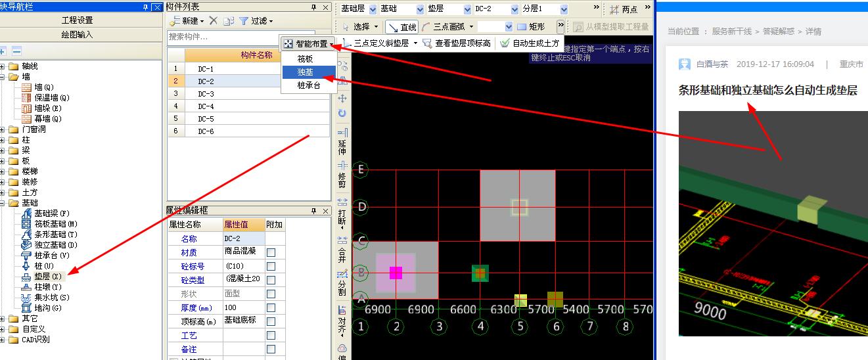Click the 直线 line drawing tool

pyautogui.click(x=401, y=27)
